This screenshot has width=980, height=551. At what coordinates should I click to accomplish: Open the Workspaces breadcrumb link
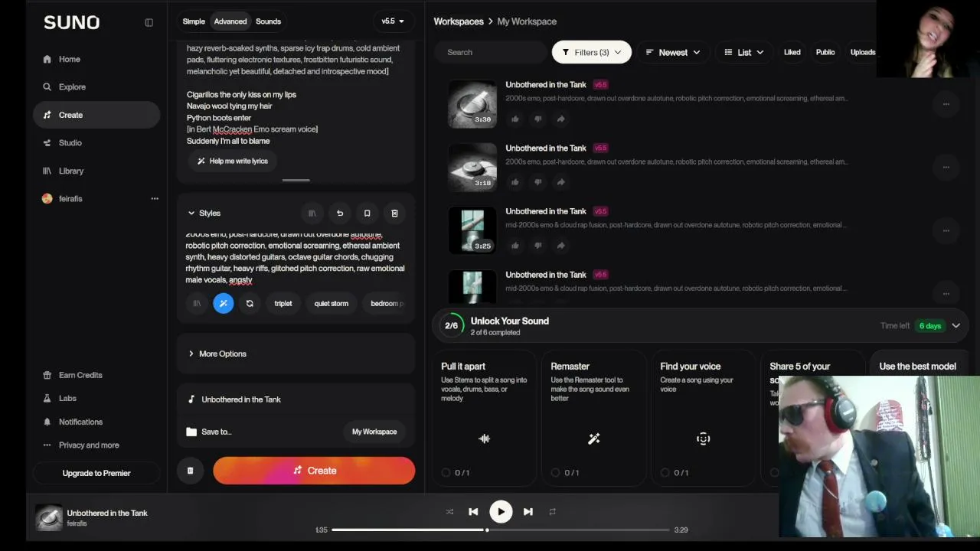(459, 21)
